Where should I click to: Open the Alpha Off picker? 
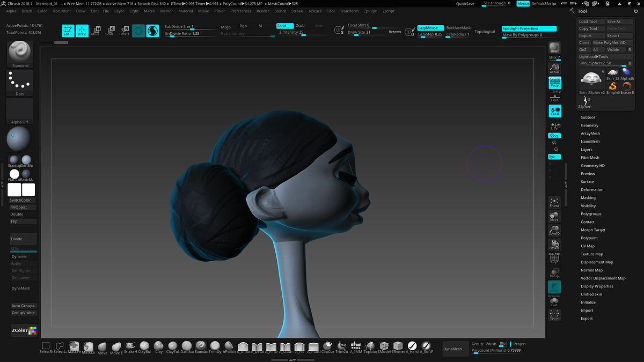coord(20,110)
